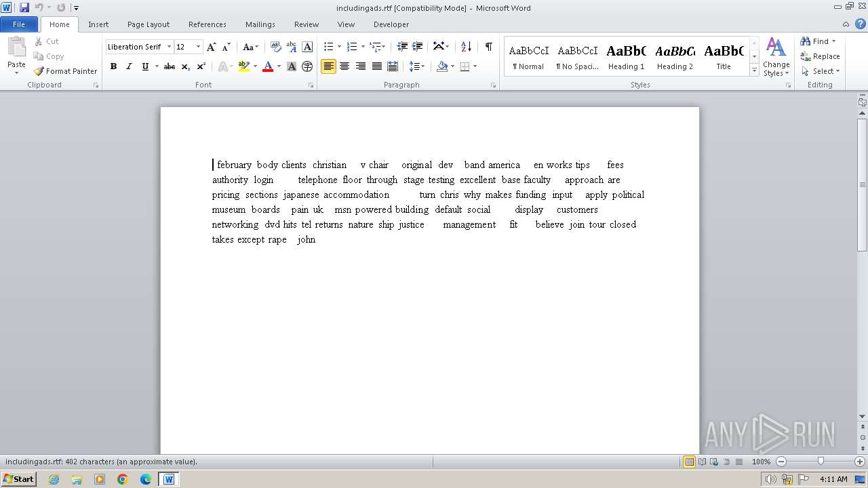Click Windows Start button

19,479
